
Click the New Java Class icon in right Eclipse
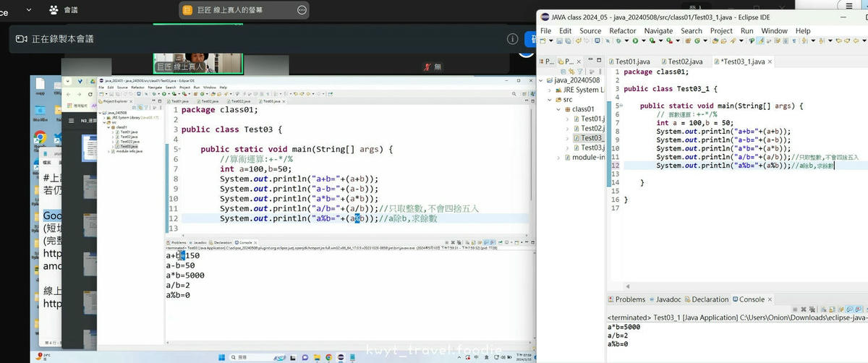(x=697, y=41)
